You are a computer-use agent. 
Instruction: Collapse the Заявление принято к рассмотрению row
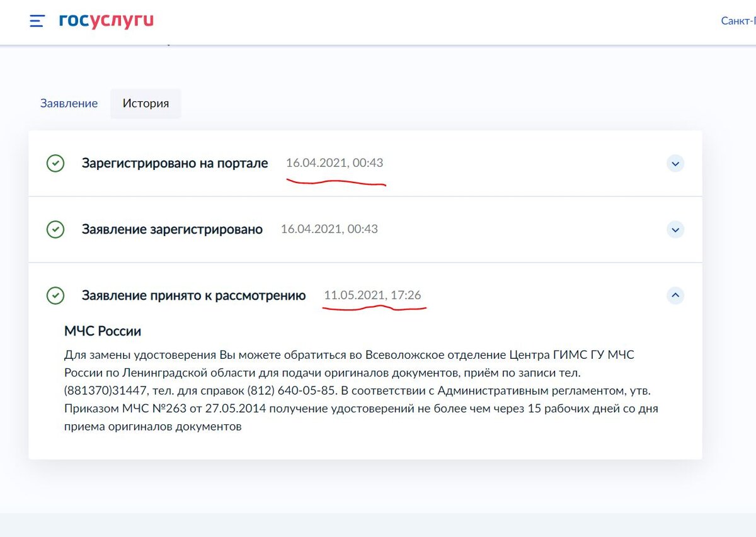click(x=675, y=295)
